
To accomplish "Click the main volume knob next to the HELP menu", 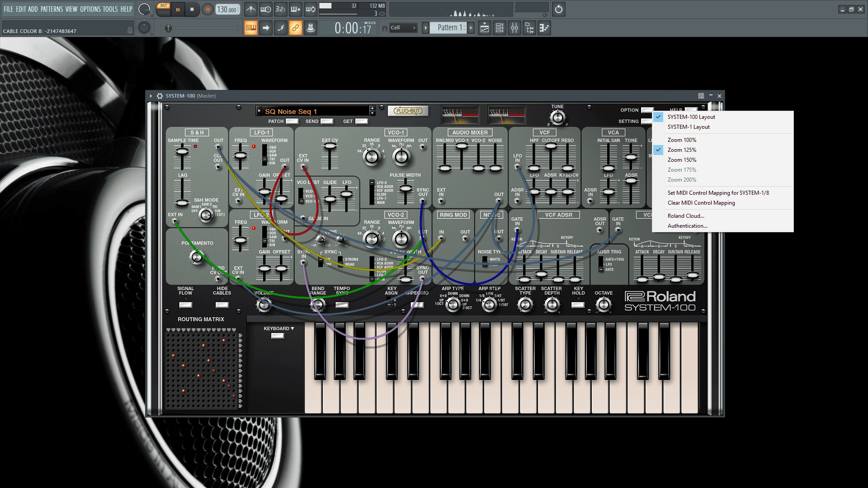I will [x=144, y=9].
